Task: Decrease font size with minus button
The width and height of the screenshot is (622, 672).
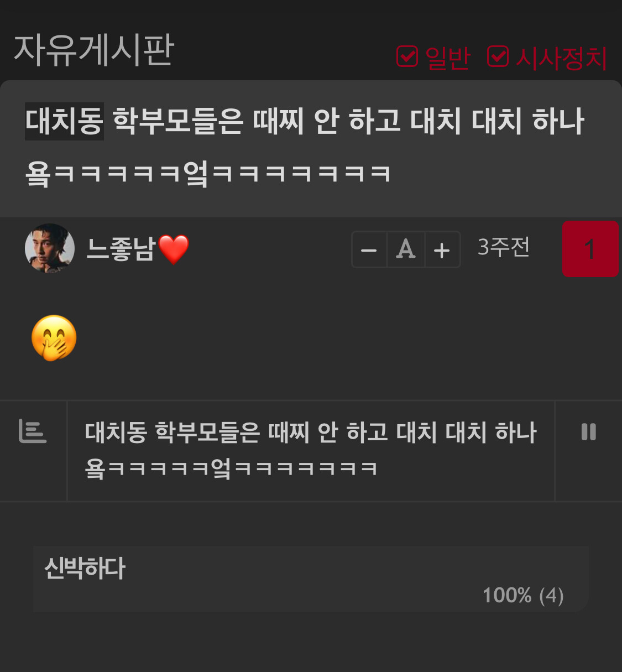Action: [x=369, y=250]
